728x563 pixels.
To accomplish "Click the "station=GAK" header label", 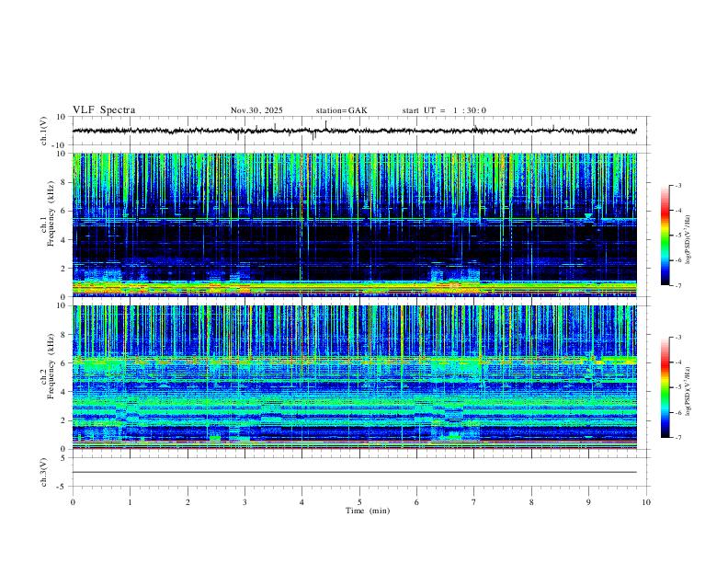I will point(341,110).
